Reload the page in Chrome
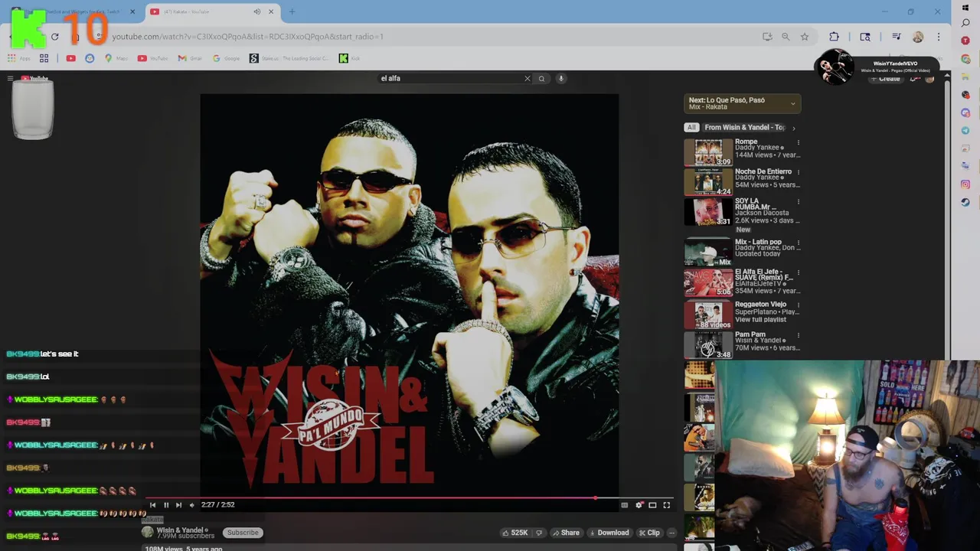The image size is (980, 551). pyautogui.click(x=55, y=37)
